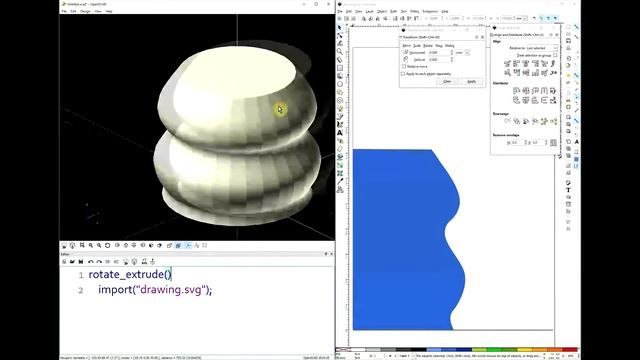Click OpenSCAD viewer Preview icon
Screen dimensions: 640x360
tap(64, 245)
